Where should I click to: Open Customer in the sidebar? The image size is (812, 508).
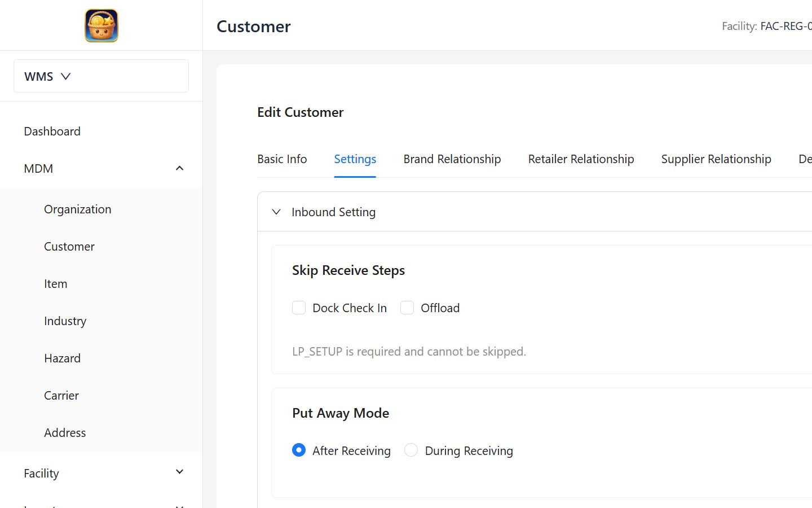(x=69, y=246)
